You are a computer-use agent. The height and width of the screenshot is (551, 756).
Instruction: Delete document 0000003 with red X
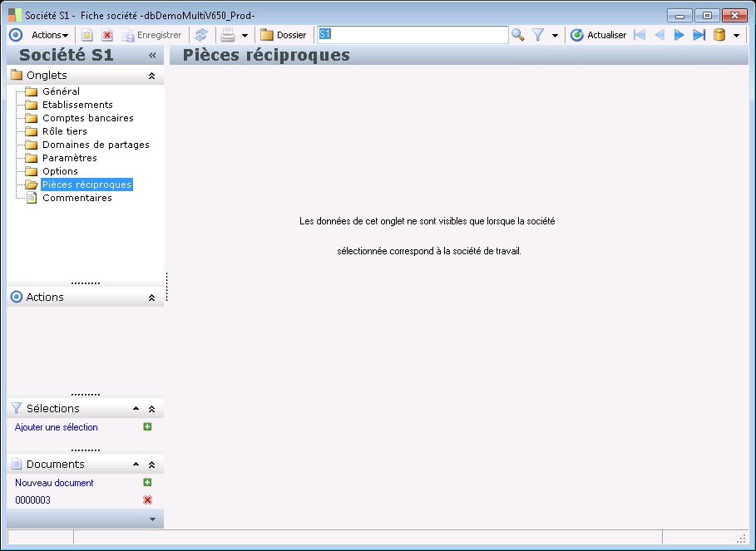147,500
